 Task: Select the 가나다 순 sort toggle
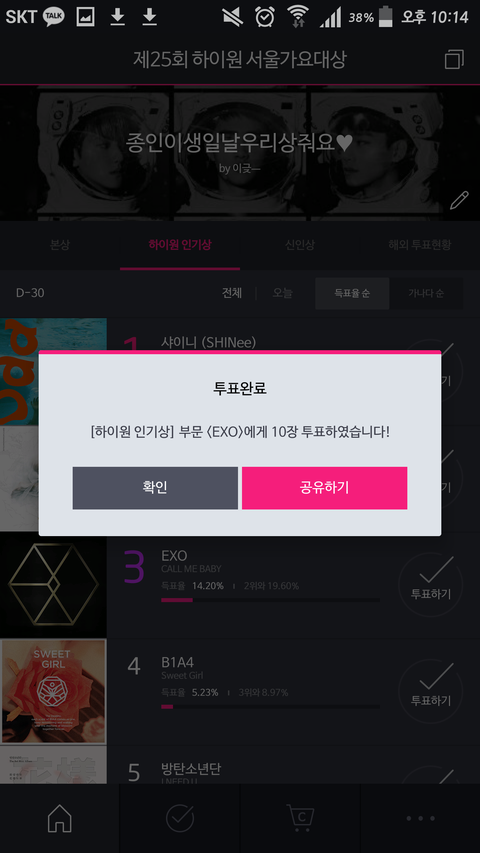(x=426, y=293)
